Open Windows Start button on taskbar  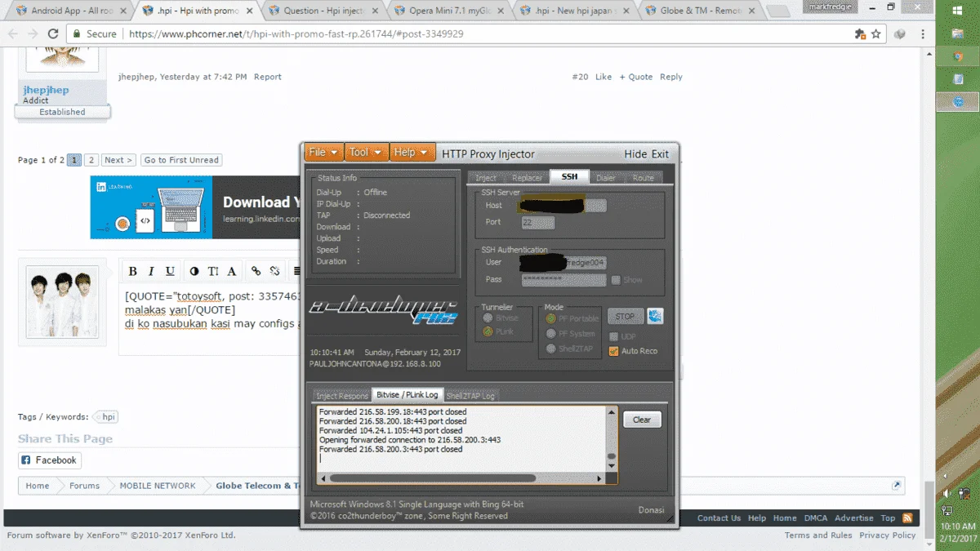pyautogui.click(x=959, y=11)
